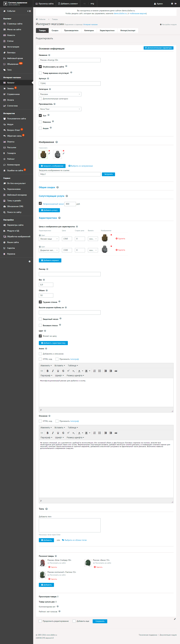The width and height of the screenshot is (180, 644).
Task: Click Сохранить button
Action: [100, 621]
